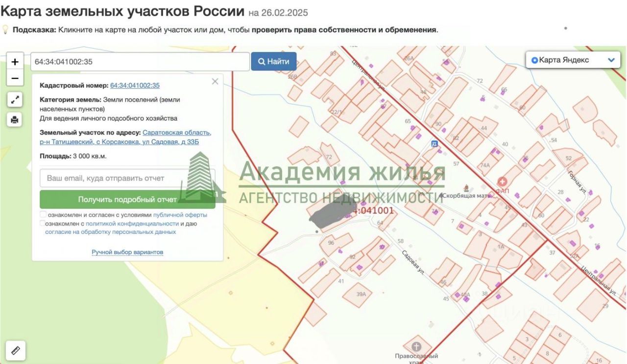Image resolution: width=627 pixels, height=364 pixels.
Task: Open the политикой конфиденциальности link
Action: (x=132, y=224)
